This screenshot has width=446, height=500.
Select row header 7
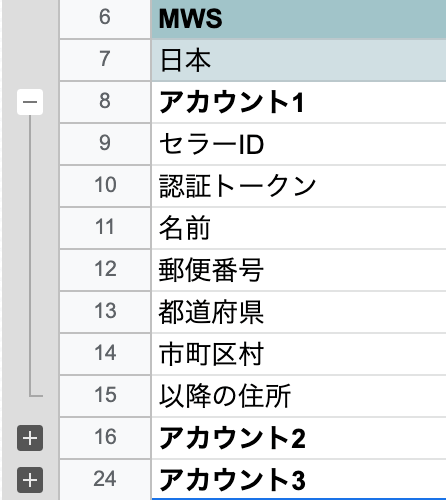[105, 60]
